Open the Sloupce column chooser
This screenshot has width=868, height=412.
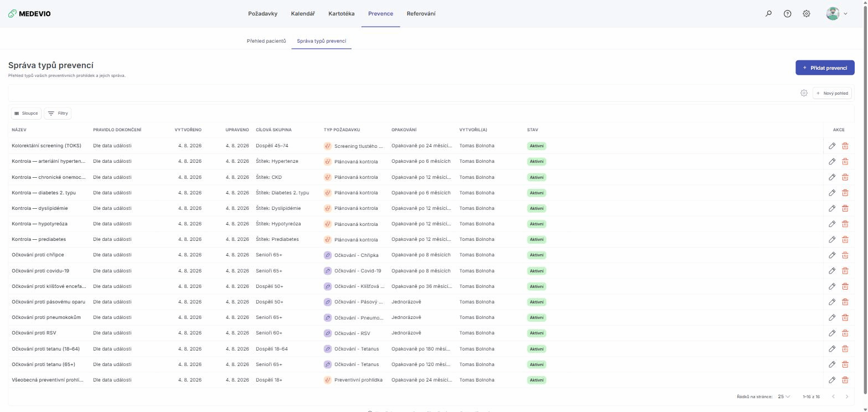[x=26, y=114]
